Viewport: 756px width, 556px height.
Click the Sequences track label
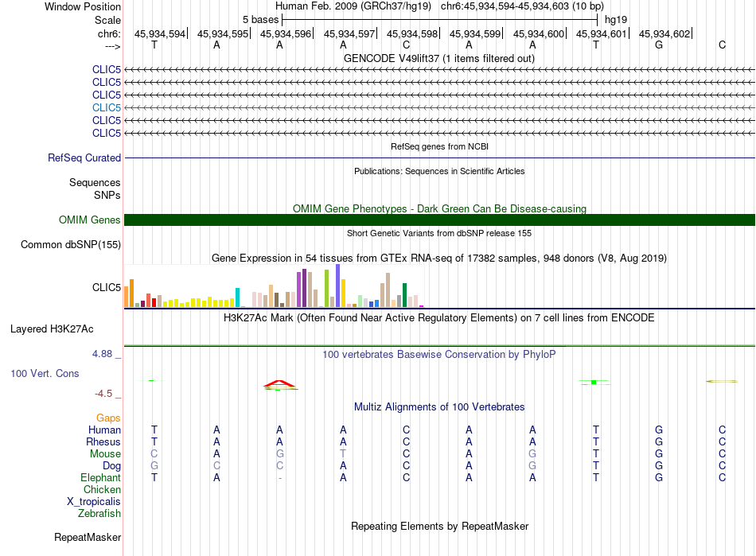click(95, 183)
